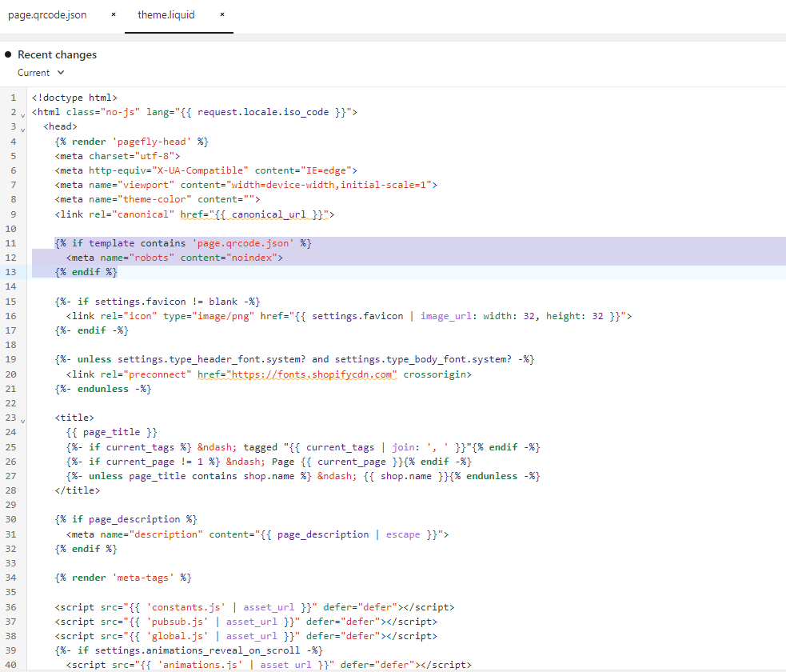Switch to the page.qrcode.json tab
The width and height of the screenshot is (786, 672).
(47, 15)
